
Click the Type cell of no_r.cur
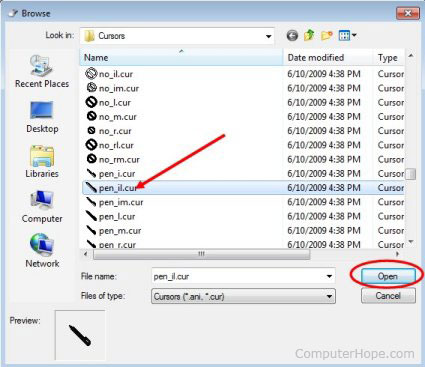tap(391, 131)
